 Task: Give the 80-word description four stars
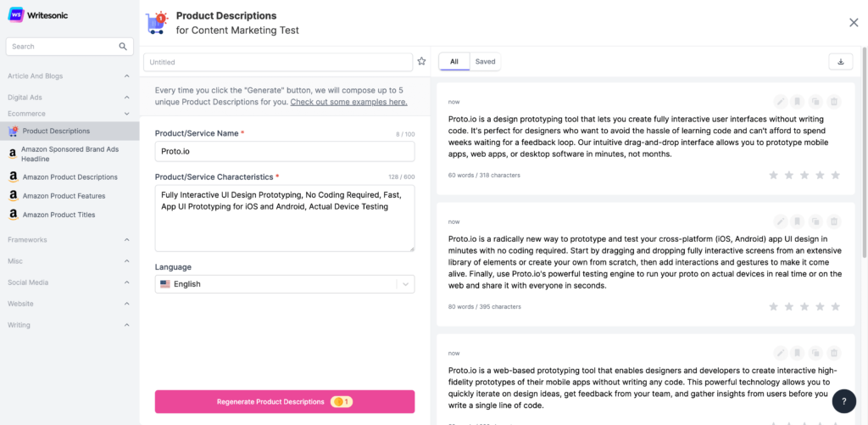[x=820, y=306]
